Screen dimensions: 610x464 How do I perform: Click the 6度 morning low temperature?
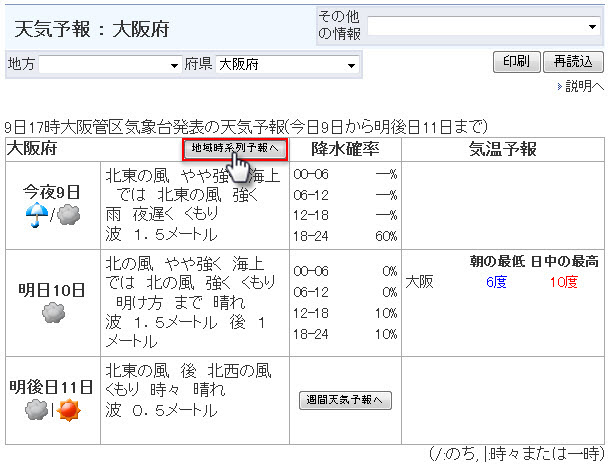(x=496, y=282)
